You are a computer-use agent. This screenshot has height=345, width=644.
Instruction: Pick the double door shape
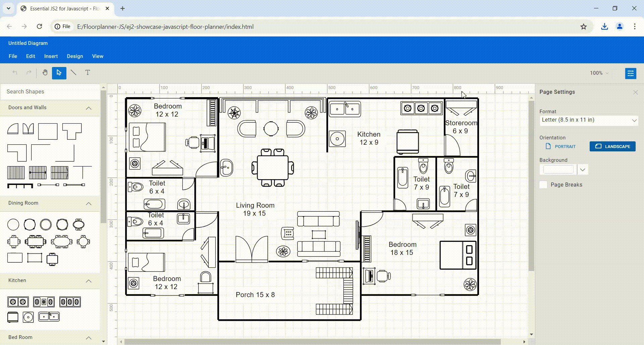28,129
